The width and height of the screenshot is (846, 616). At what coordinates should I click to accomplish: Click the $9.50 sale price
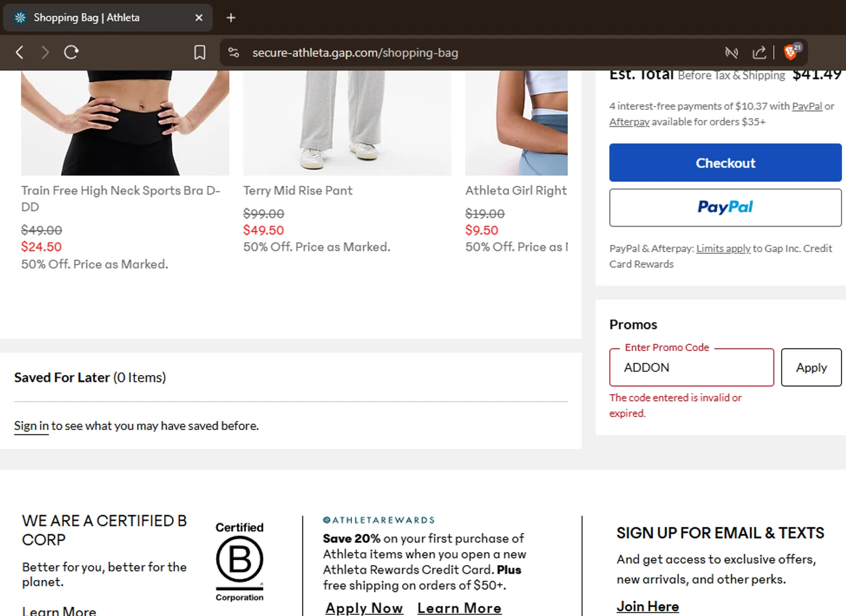482,230
